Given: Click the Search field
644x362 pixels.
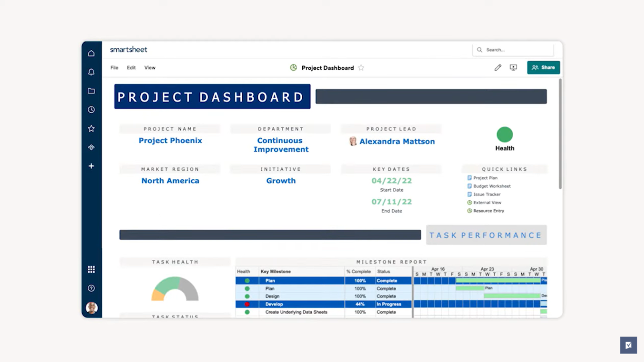Looking at the screenshot, I should point(513,49).
